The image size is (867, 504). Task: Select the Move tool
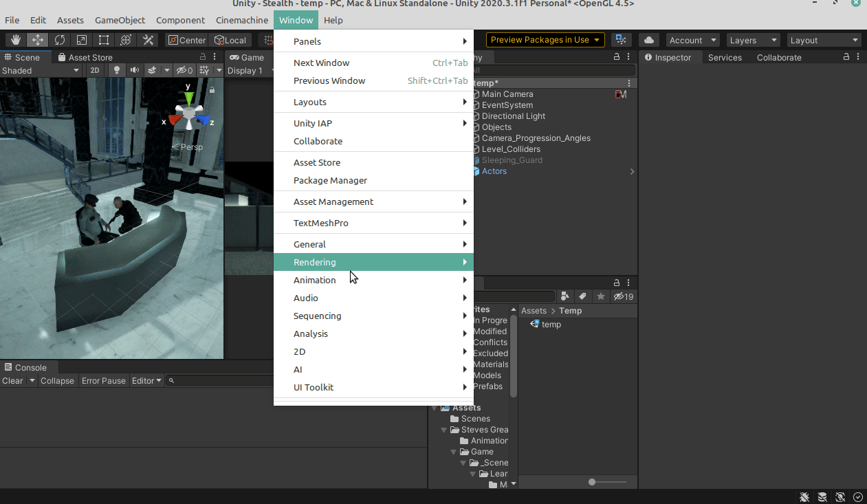coord(38,40)
